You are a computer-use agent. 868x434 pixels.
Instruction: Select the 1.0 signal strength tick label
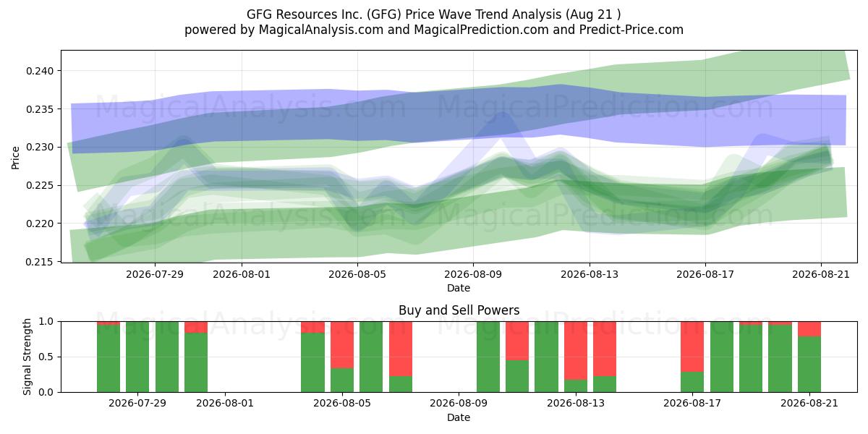(x=47, y=321)
